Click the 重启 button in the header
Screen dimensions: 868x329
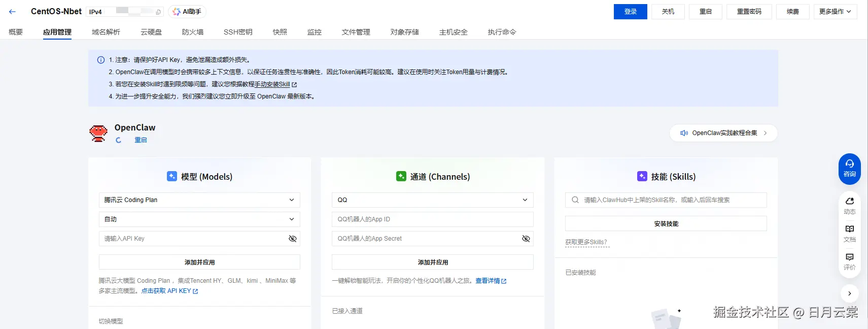pos(706,12)
